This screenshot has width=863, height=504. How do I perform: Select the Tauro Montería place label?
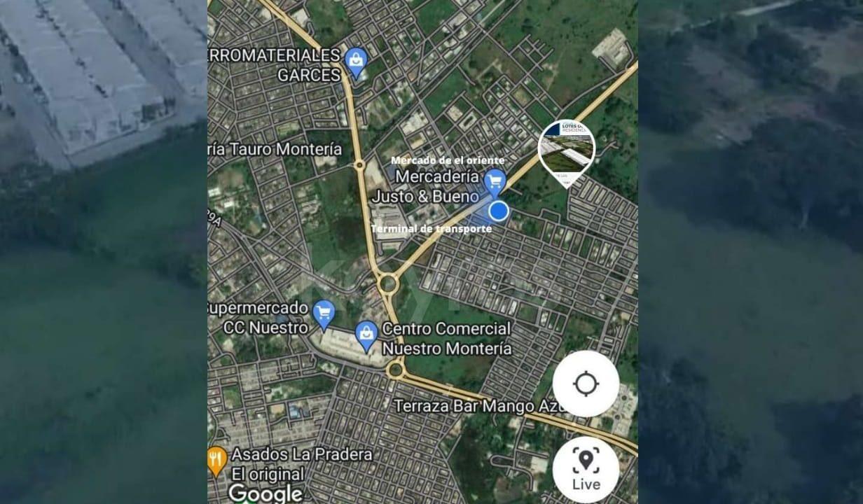pyautogui.click(x=275, y=149)
